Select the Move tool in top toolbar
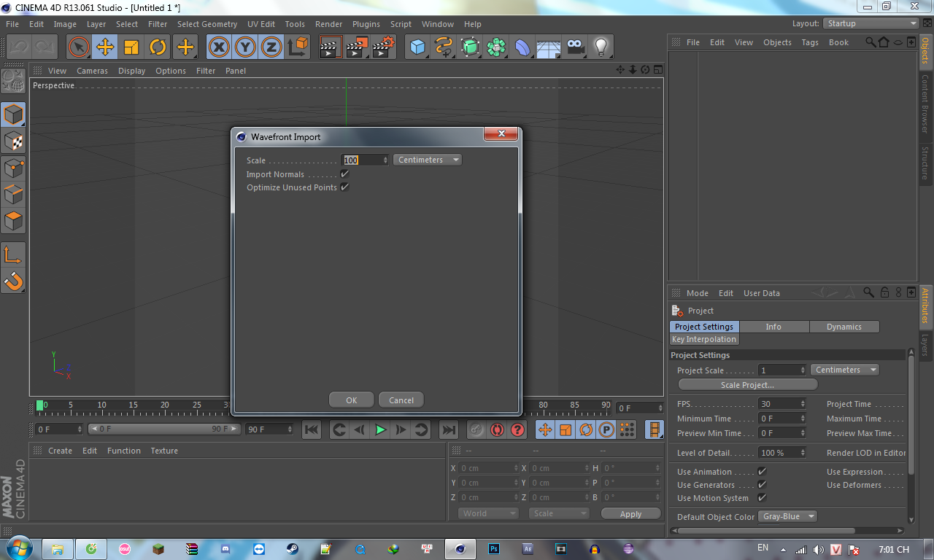 105,47
